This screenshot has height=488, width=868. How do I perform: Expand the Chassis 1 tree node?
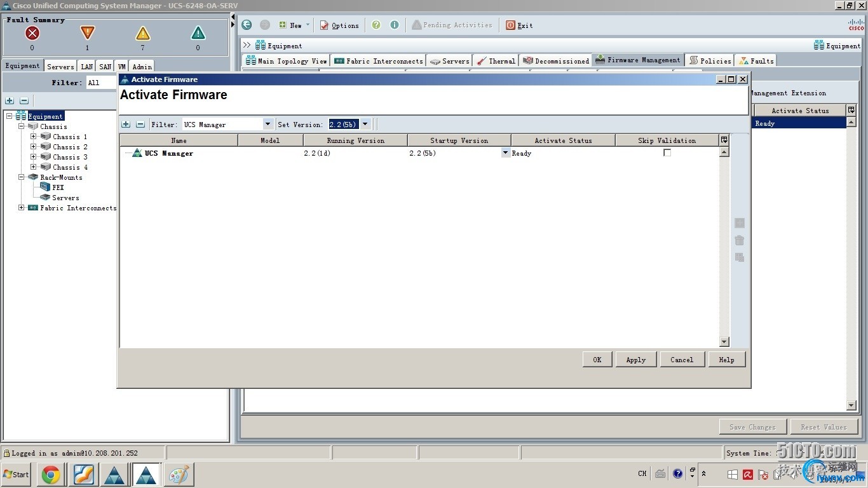[x=34, y=137]
